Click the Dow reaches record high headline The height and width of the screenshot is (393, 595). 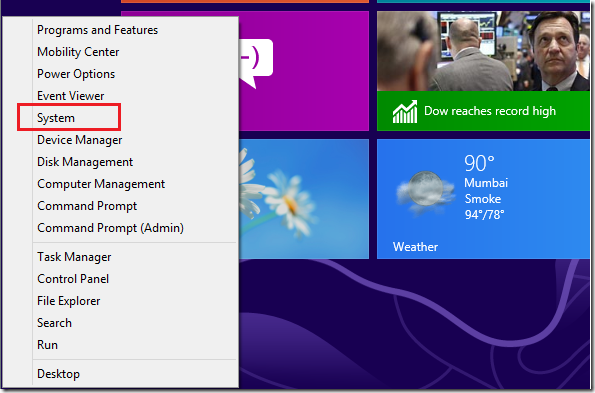[x=490, y=111]
